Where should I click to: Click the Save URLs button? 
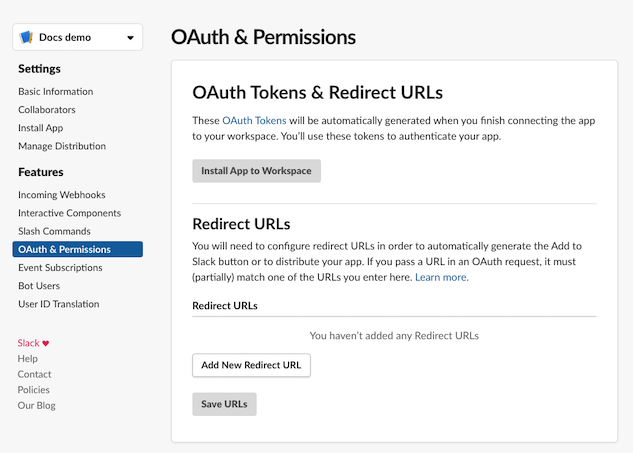pyautogui.click(x=224, y=404)
